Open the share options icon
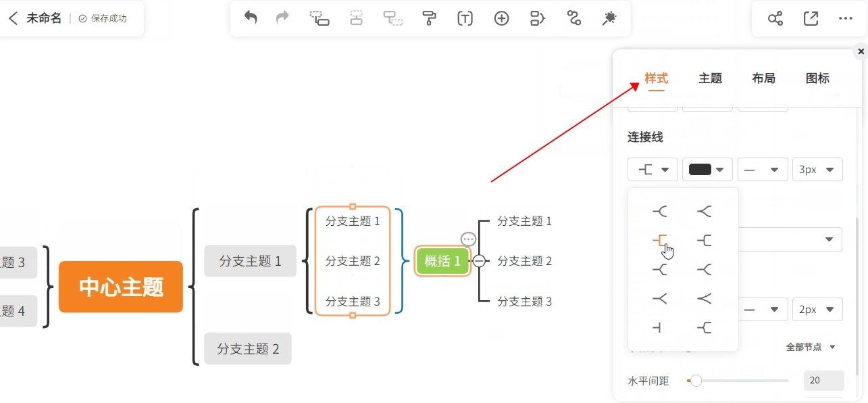The width and height of the screenshot is (868, 403). pyautogui.click(x=775, y=18)
